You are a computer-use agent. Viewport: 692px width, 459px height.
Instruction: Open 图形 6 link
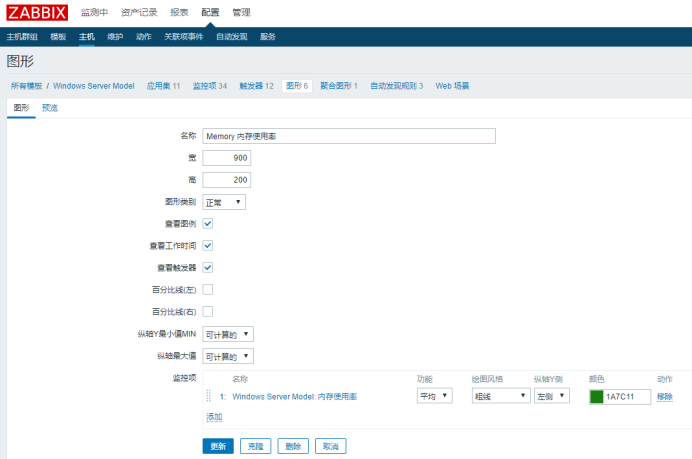[297, 86]
